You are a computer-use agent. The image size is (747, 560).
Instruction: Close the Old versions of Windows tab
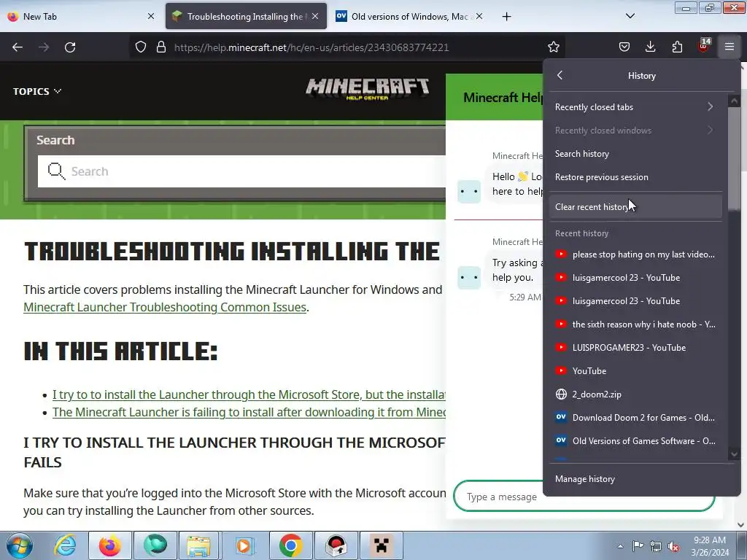pyautogui.click(x=479, y=16)
